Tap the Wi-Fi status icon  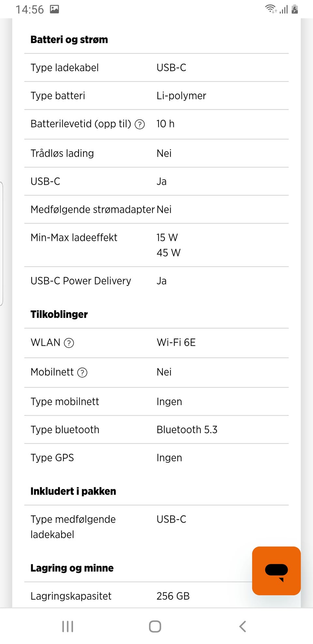[x=270, y=9]
